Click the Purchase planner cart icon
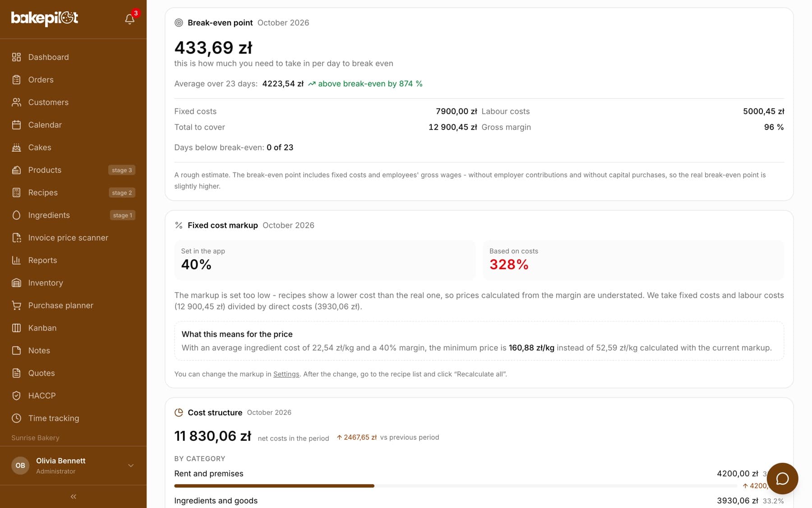 (x=17, y=305)
